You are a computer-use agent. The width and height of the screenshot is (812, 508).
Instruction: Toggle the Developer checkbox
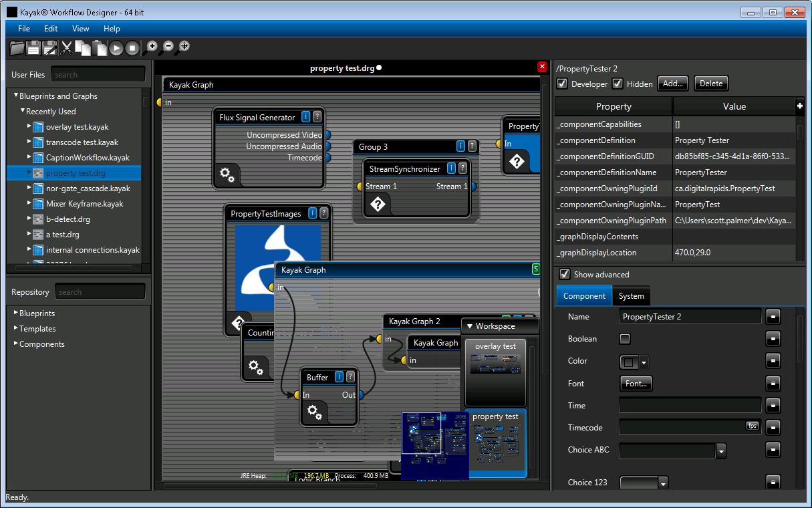(x=563, y=84)
